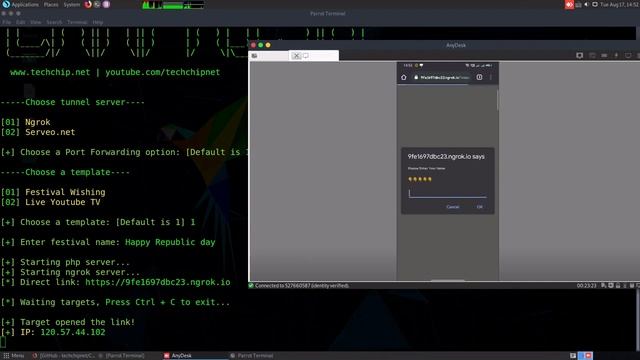Click the AnyDesk toolbar keyboard icon
Viewport: 640px width, 360px height.
[604, 55]
